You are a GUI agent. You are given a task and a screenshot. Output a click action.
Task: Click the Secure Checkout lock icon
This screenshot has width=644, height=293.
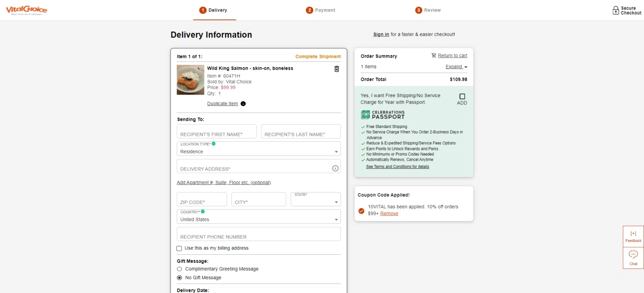[x=616, y=11]
